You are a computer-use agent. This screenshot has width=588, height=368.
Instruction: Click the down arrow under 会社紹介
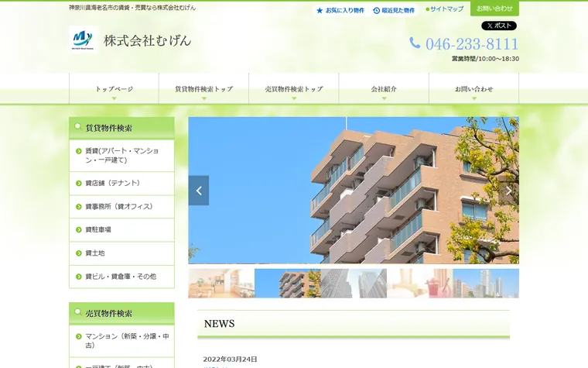click(384, 98)
